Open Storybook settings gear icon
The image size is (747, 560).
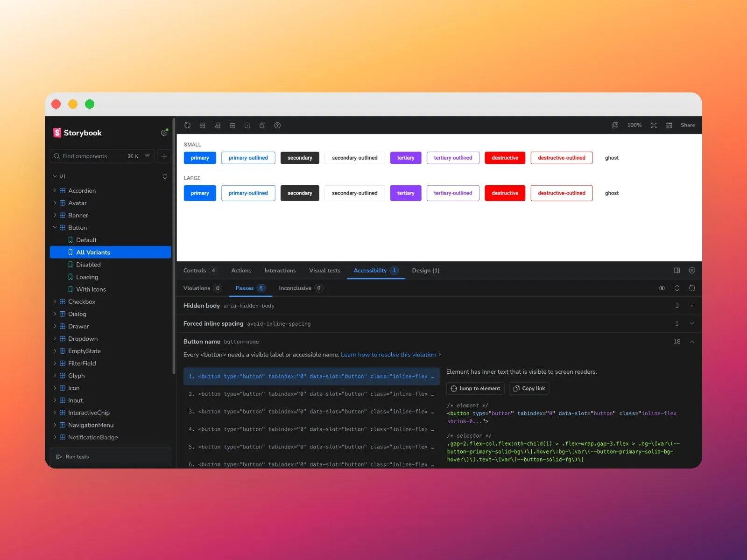click(164, 133)
